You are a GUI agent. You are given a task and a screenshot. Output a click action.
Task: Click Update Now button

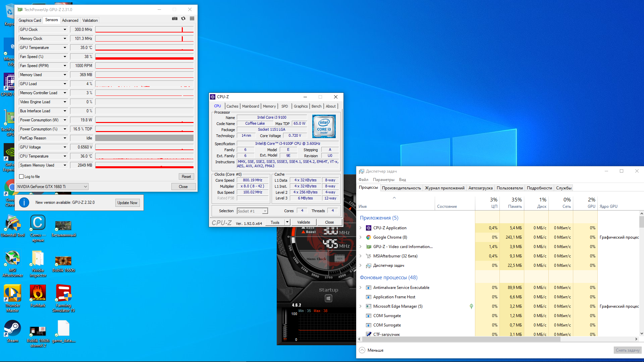tap(127, 203)
